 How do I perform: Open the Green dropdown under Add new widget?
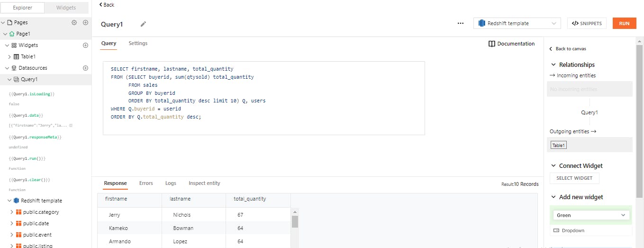(x=591, y=215)
